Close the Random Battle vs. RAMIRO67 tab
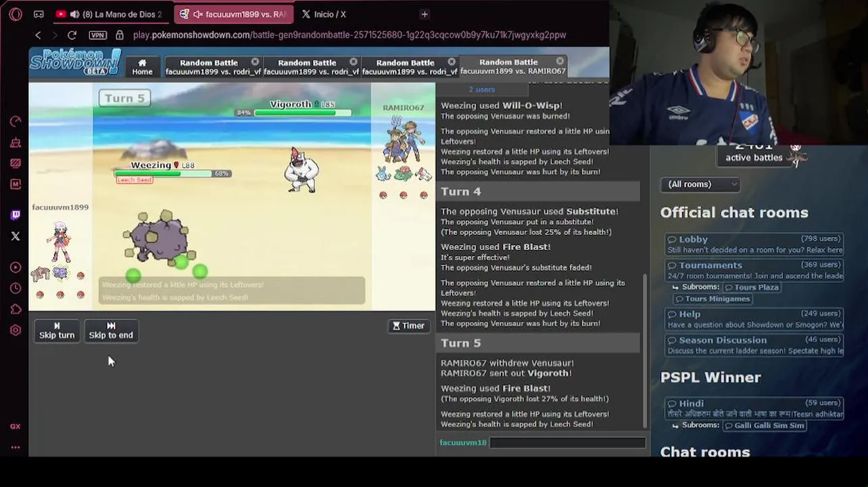Viewport: 868px width, 487px height. (x=560, y=61)
